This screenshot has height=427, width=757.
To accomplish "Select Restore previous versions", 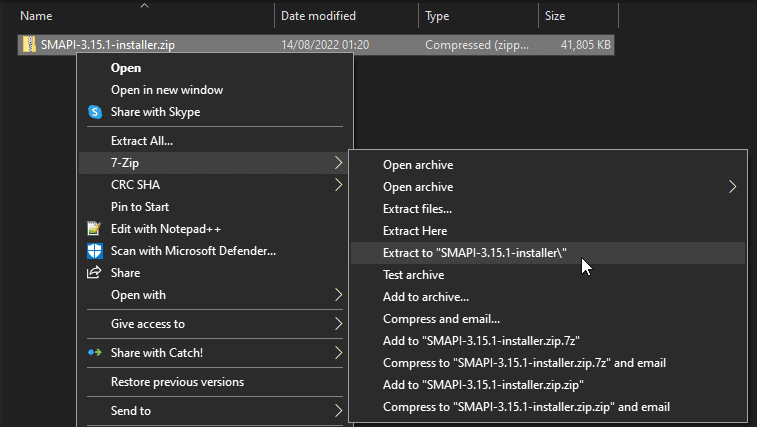I will (177, 382).
